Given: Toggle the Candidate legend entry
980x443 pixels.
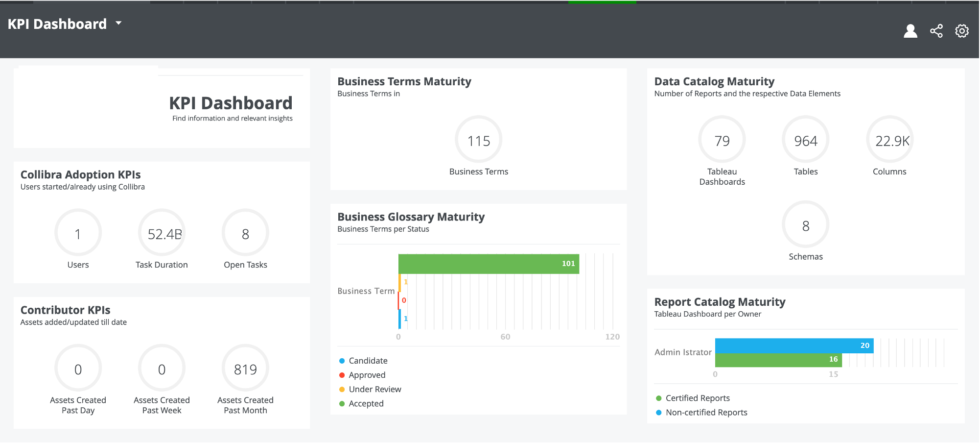Looking at the screenshot, I should pos(363,361).
